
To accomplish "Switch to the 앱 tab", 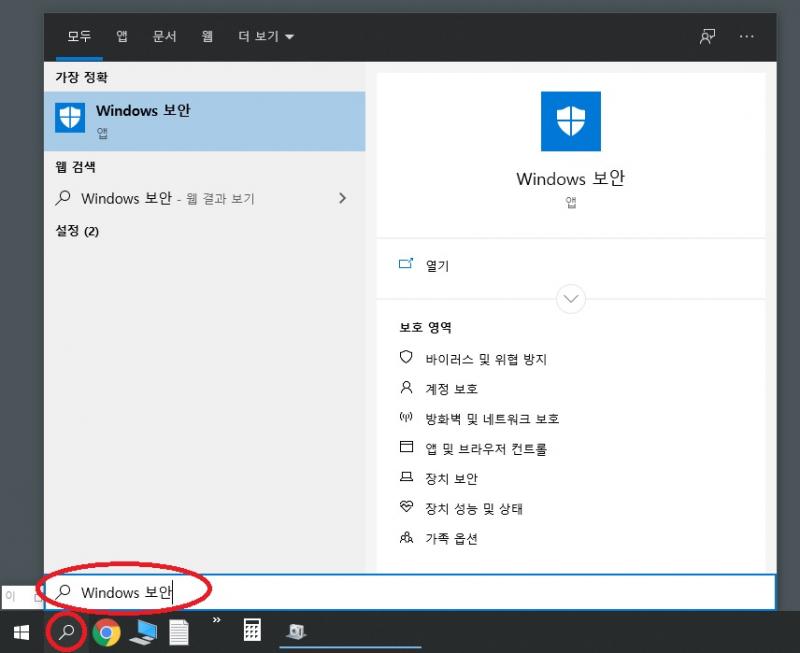I will click(122, 36).
